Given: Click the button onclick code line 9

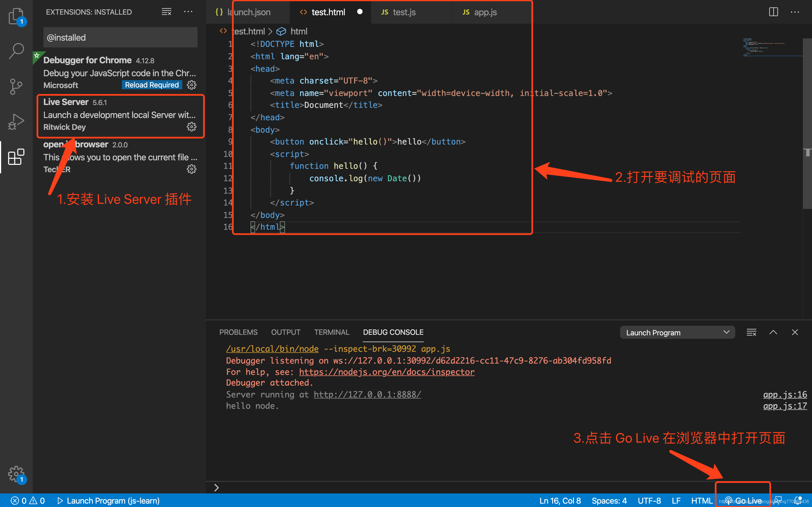Looking at the screenshot, I should pyautogui.click(x=368, y=142).
